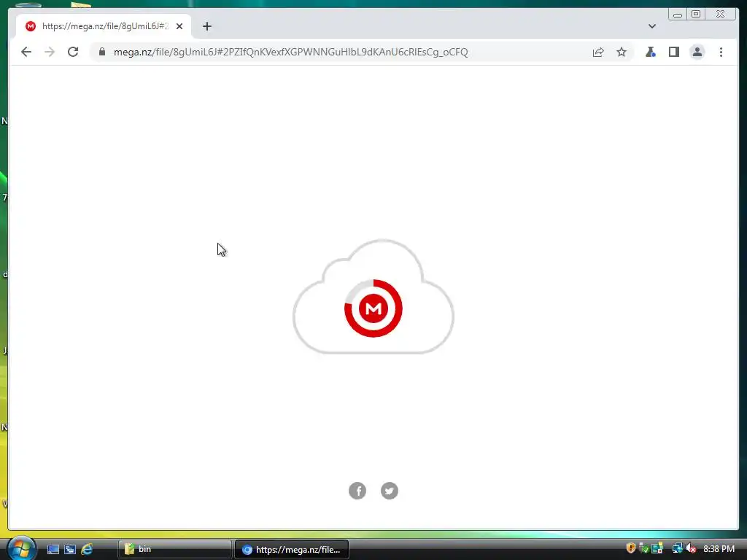Reload the mega.nz page
The width and height of the screenshot is (747, 560).
73,52
